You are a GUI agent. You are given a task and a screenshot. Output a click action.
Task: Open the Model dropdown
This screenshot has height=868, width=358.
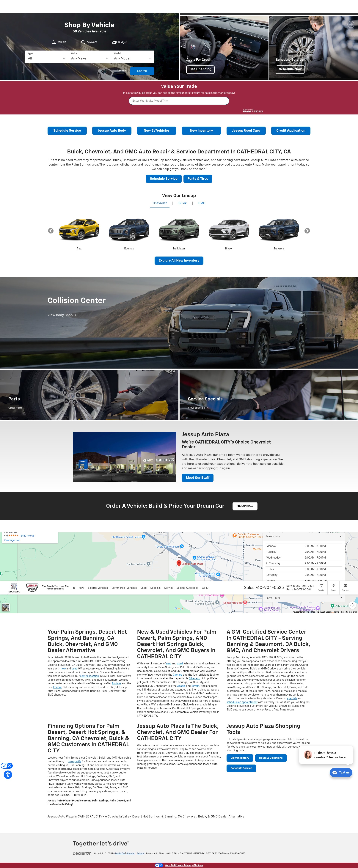[133, 57]
